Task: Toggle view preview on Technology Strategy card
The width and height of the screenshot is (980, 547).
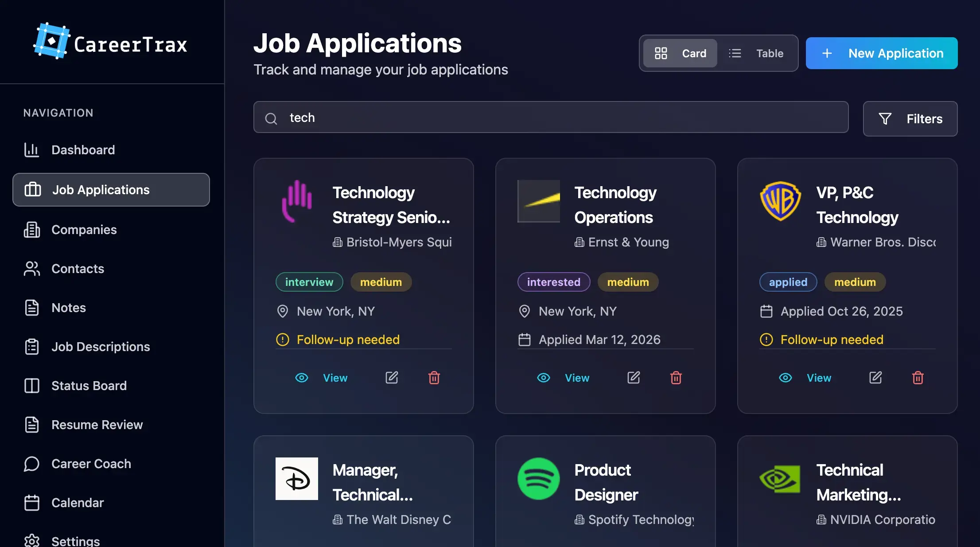Action: pyautogui.click(x=302, y=378)
